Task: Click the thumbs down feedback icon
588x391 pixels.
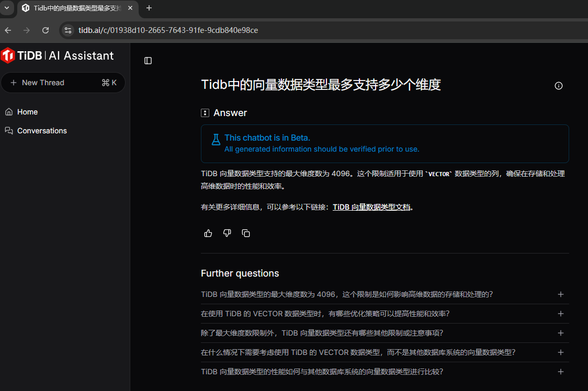Action: coord(227,233)
